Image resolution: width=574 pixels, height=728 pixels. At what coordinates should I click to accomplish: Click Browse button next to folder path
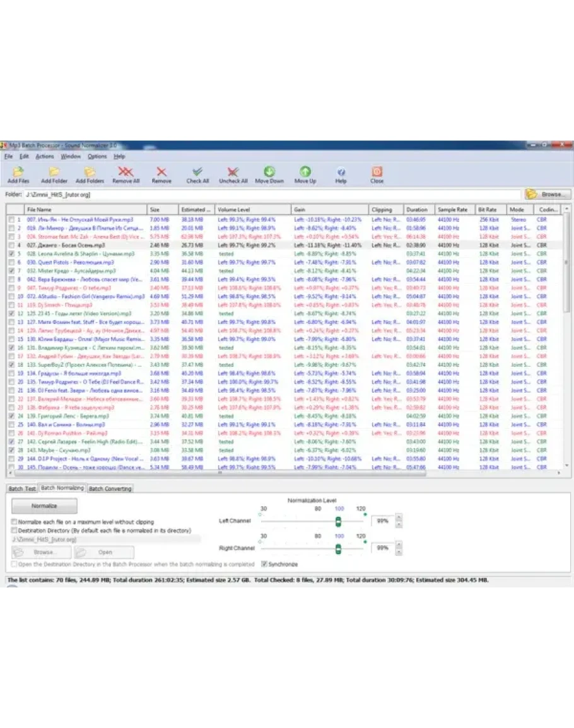[x=547, y=195]
